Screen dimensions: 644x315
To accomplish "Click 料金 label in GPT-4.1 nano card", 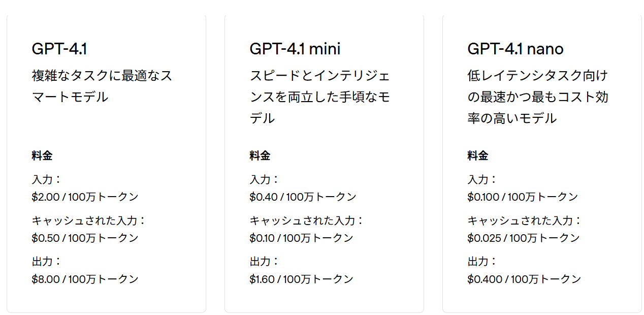I will [x=478, y=156].
